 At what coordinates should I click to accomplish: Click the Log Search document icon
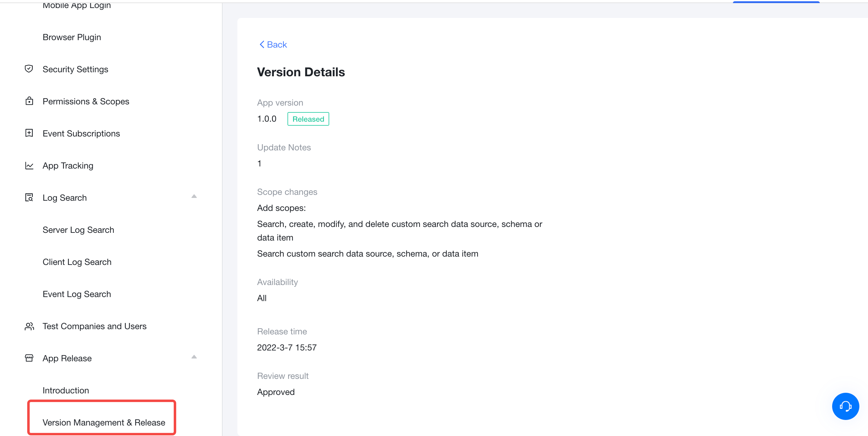click(x=29, y=197)
